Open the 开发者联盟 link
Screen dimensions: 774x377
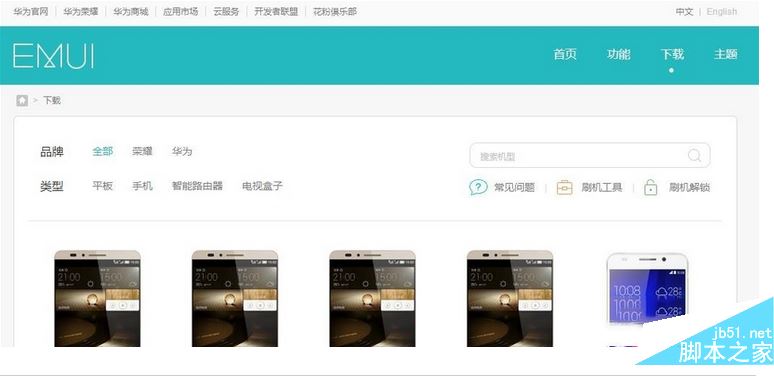coord(276,11)
